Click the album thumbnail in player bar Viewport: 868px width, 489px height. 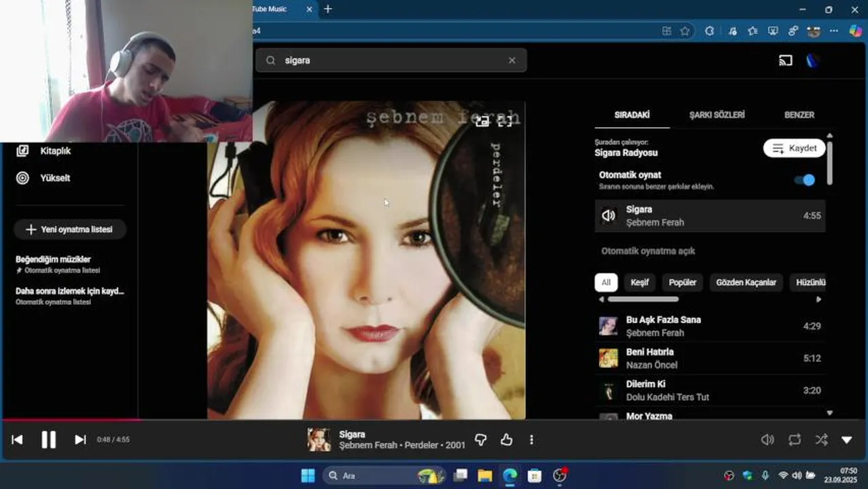pos(319,440)
